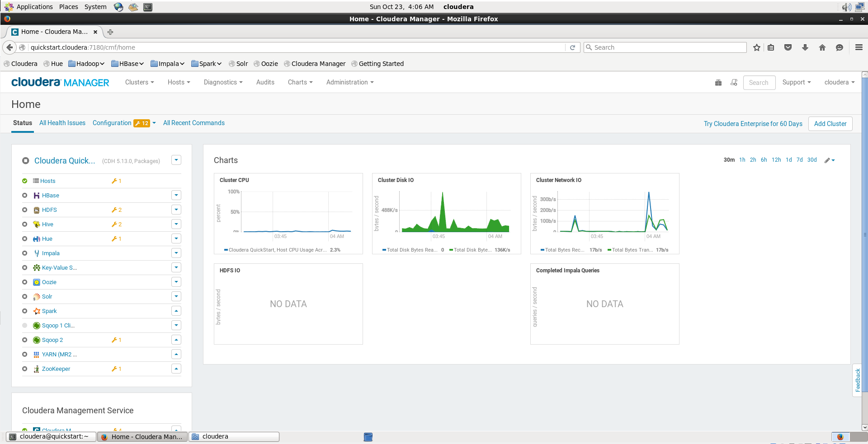This screenshot has width=868, height=444.
Task: Open the Hue bookmark
Action: point(53,64)
